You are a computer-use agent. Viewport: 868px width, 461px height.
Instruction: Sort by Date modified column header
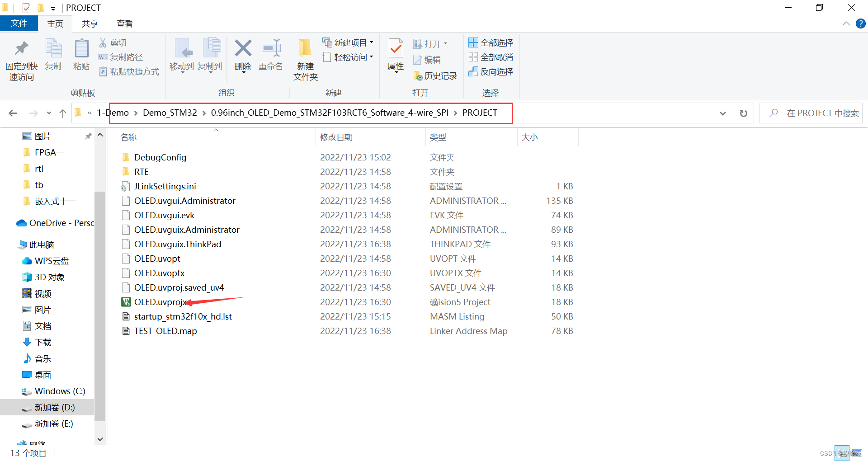[336, 137]
